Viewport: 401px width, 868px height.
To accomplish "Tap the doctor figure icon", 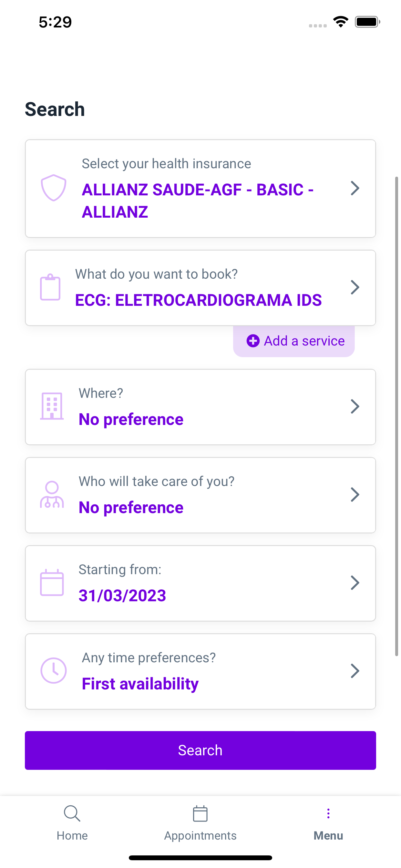I will click(x=52, y=494).
